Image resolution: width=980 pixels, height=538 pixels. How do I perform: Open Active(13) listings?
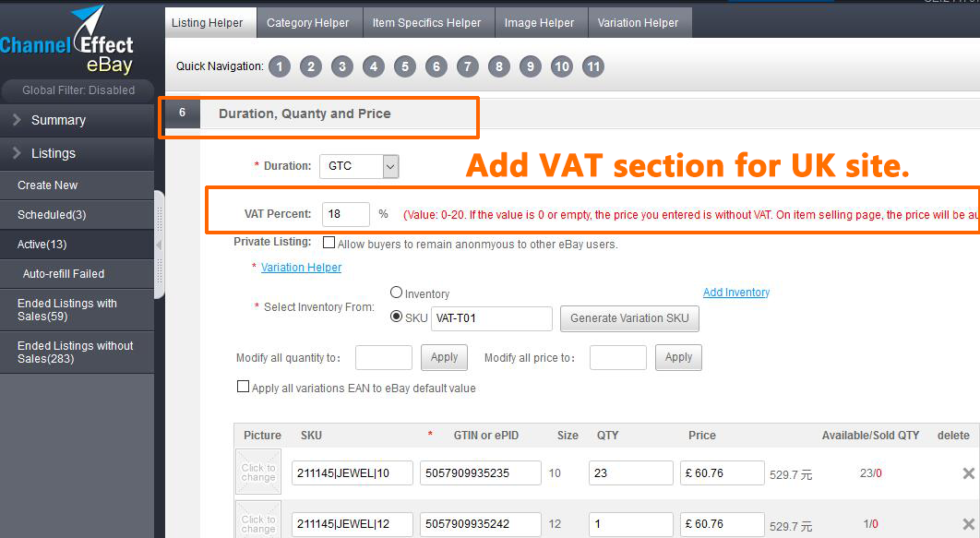click(x=77, y=245)
